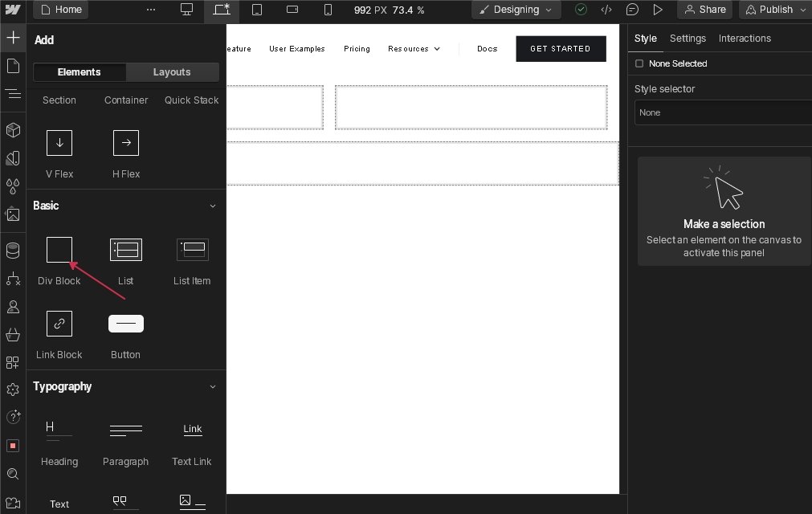The image size is (812, 514).
Task: Click the preview play icon
Action: (x=658, y=10)
